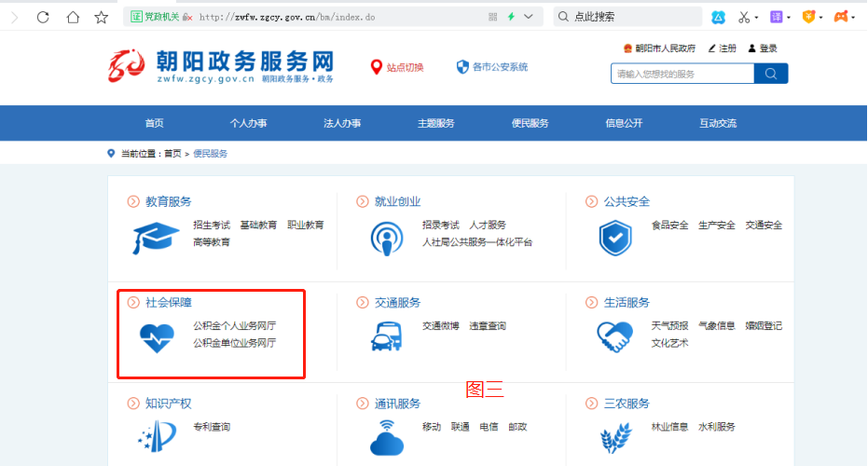
Task: Click the green lightning speed-mode icon
Action: [511, 17]
